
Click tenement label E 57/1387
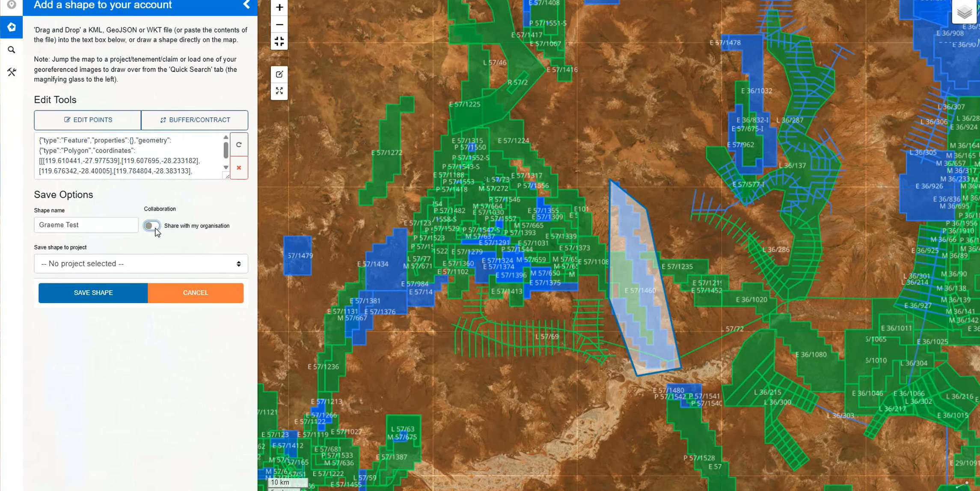[391, 457]
